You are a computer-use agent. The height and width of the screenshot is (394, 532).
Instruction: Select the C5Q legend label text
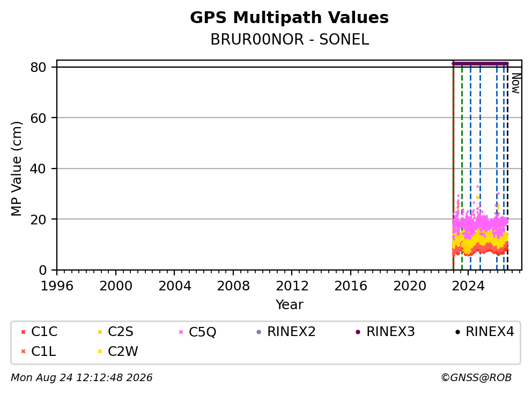pyautogui.click(x=202, y=332)
